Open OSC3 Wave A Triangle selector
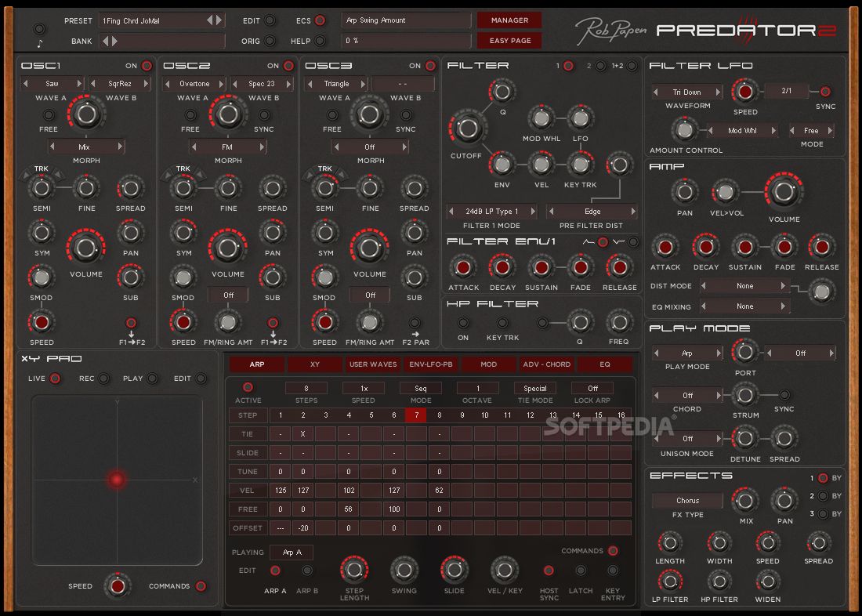The image size is (862, 616). click(x=336, y=84)
